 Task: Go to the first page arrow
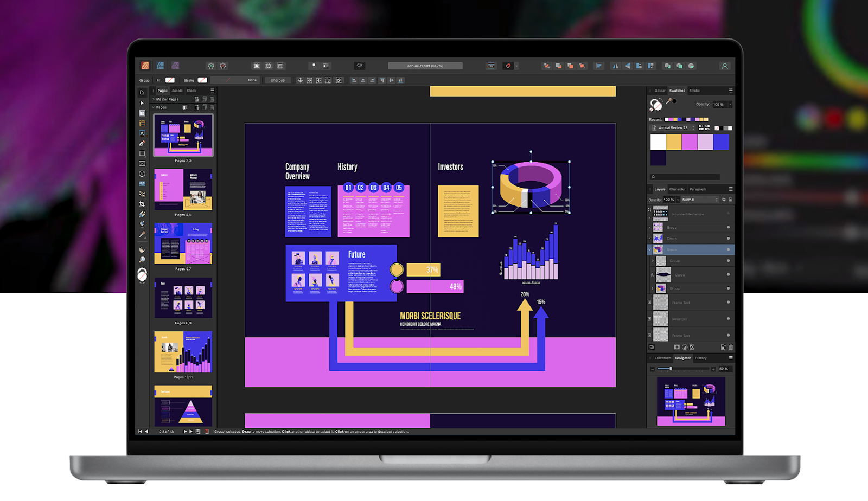(140, 432)
